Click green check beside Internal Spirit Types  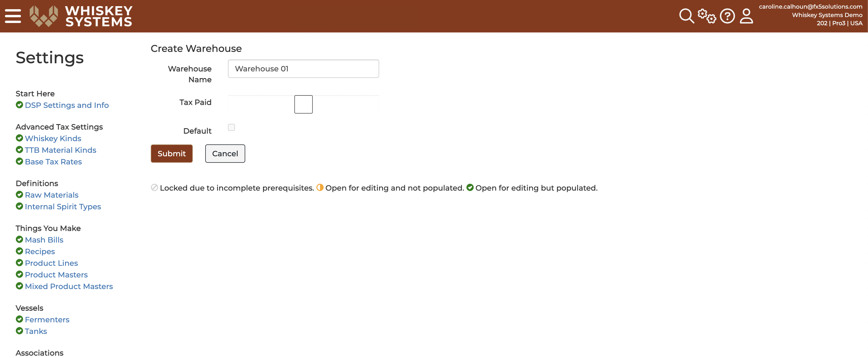click(x=19, y=206)
